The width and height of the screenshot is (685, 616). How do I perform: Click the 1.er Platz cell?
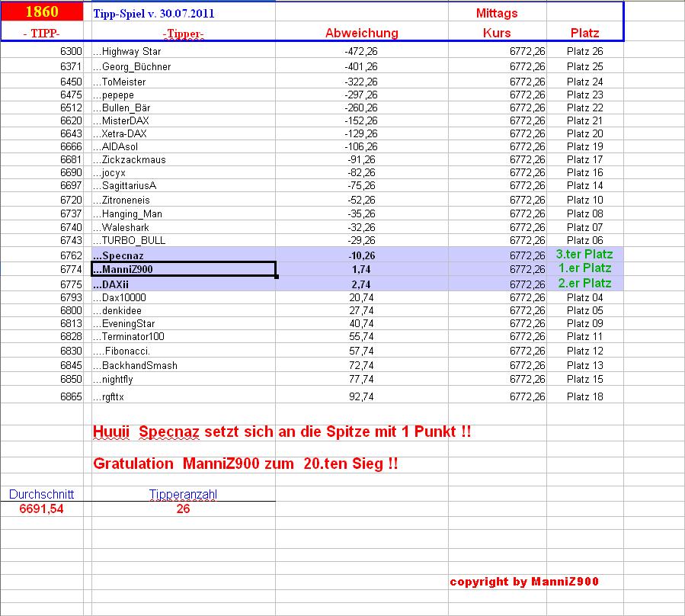584,268
